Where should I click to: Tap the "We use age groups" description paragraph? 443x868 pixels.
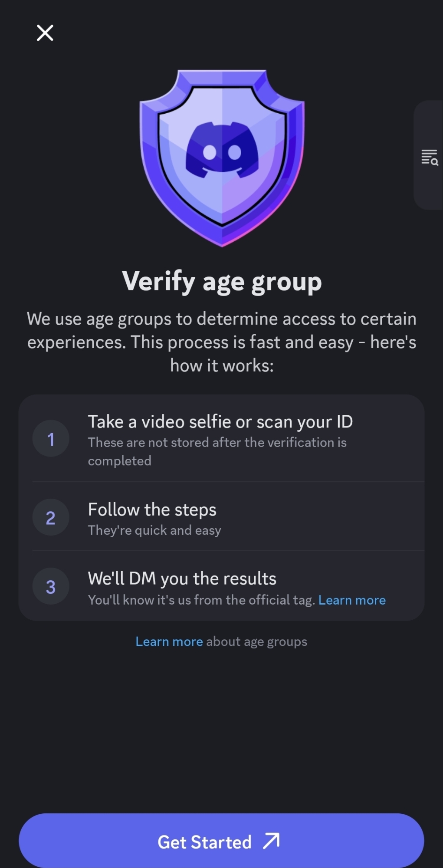(222, 342)
